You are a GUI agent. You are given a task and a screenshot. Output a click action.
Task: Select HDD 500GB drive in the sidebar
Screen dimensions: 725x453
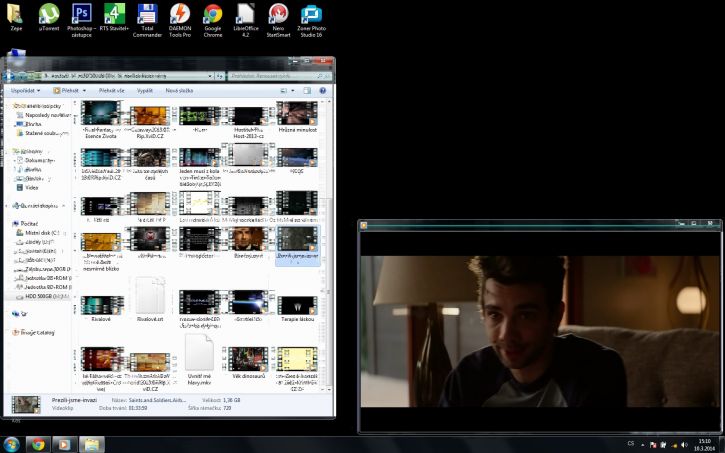point(43,296)
